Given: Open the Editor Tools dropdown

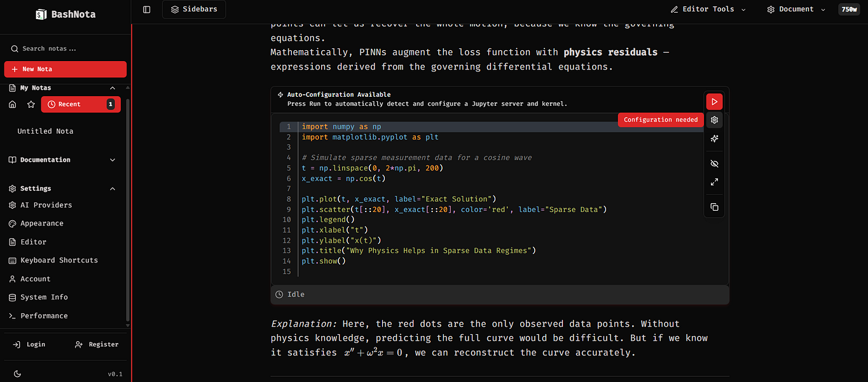Looking at the screenshot, I should pos(708,10).
